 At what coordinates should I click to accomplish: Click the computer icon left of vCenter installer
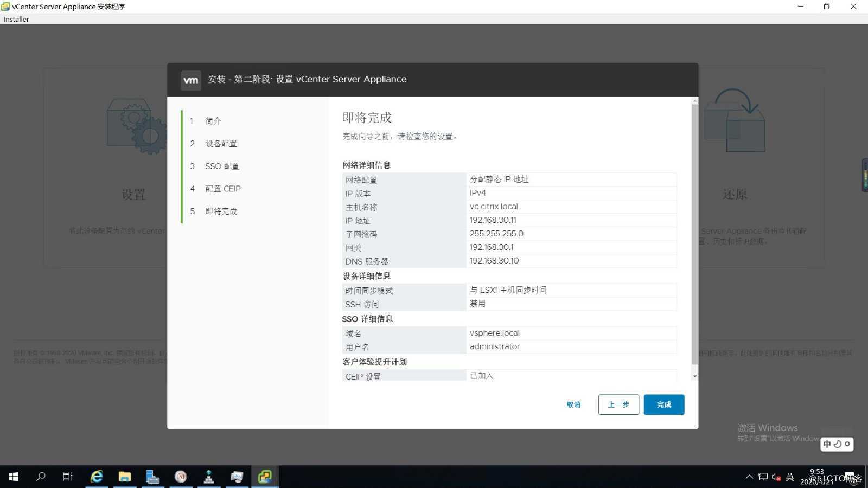pos(237,477)
